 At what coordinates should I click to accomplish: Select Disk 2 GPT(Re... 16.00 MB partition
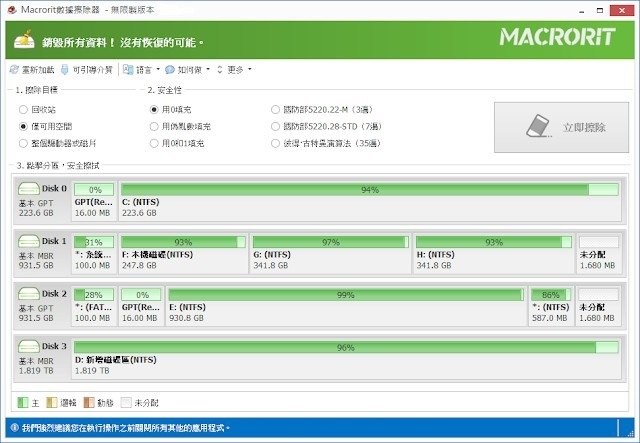141,306
